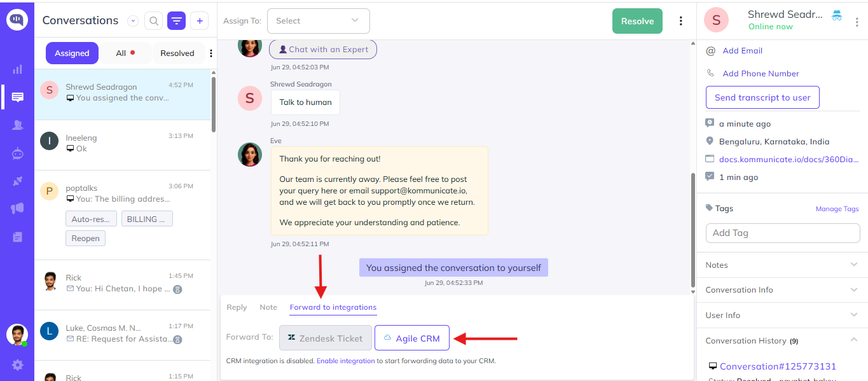This screenshot has width=868, height=381.
Task: Open the bot integration sidebar icon
Action: click(17, 153)
